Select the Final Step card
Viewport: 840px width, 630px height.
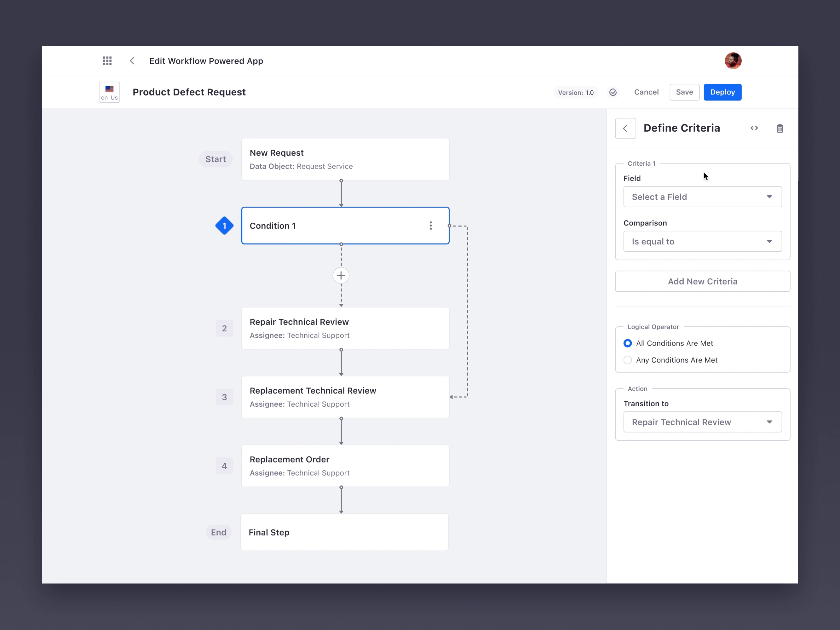tap(344, 532)
